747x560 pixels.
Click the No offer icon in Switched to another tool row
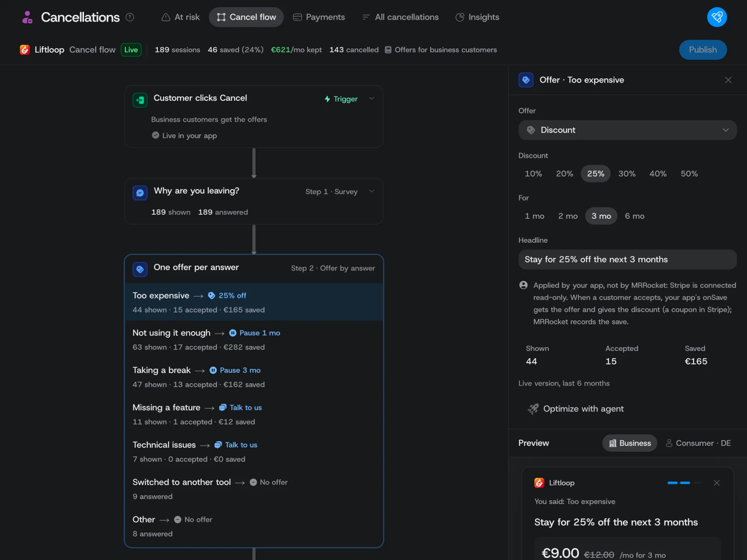pyautogui.click(x=253, y=482)
